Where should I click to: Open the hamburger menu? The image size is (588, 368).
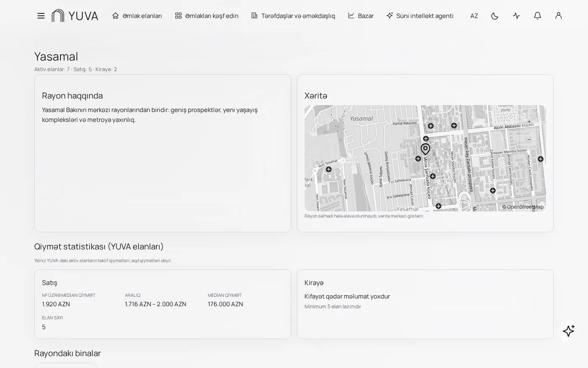click(41, 16)
